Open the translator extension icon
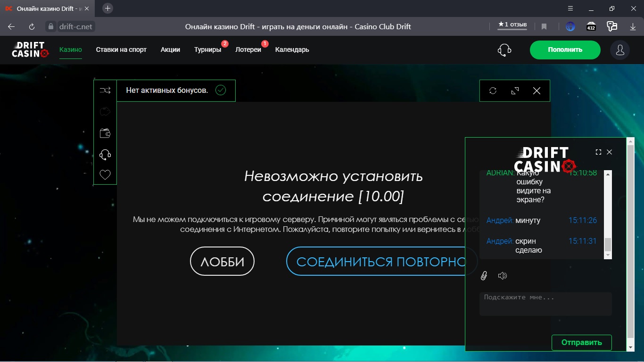 point(612,26)
